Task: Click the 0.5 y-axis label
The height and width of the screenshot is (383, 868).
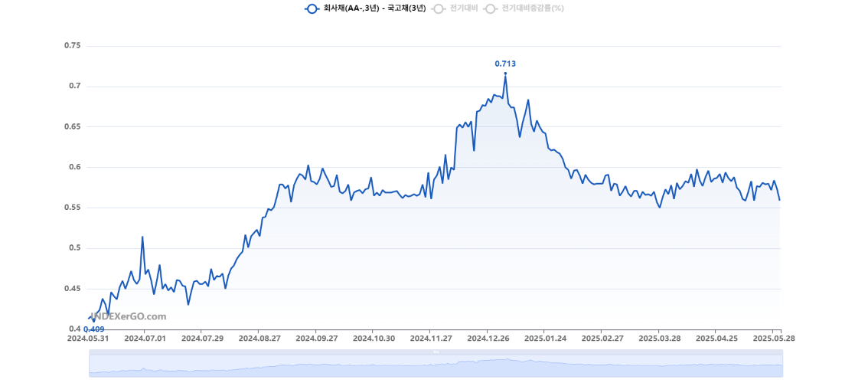Action: coord(75,248)
